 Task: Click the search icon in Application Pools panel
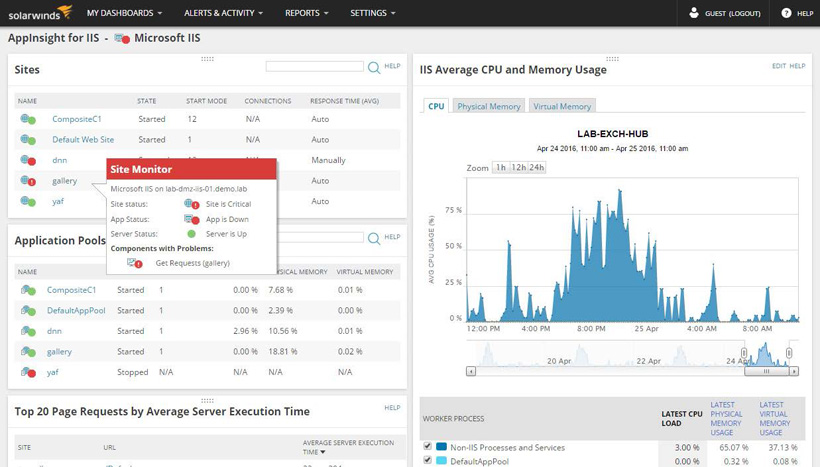(374, 239)
